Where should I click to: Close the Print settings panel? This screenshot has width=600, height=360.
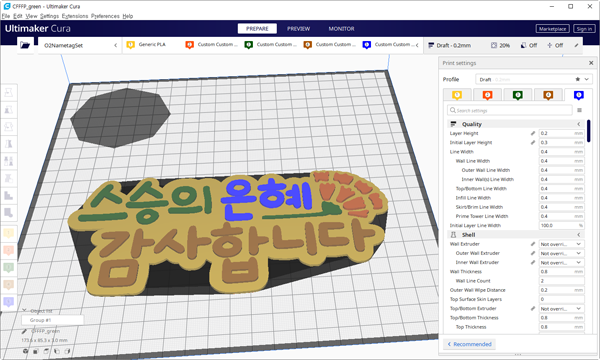click(591, 63)
